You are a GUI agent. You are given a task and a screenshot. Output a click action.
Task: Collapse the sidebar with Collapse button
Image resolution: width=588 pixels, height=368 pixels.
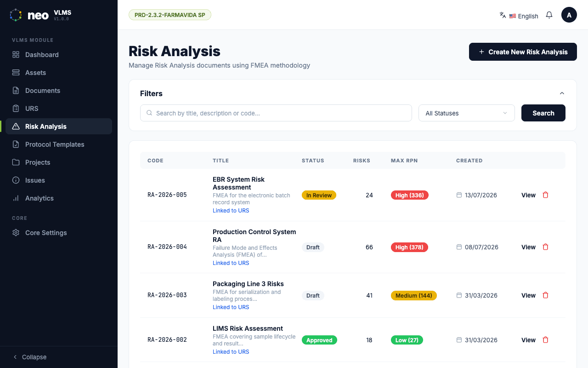30,357
